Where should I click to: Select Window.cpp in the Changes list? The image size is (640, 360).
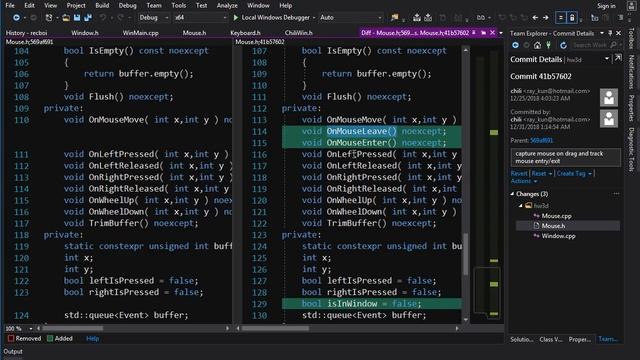[x=558, y=236]
